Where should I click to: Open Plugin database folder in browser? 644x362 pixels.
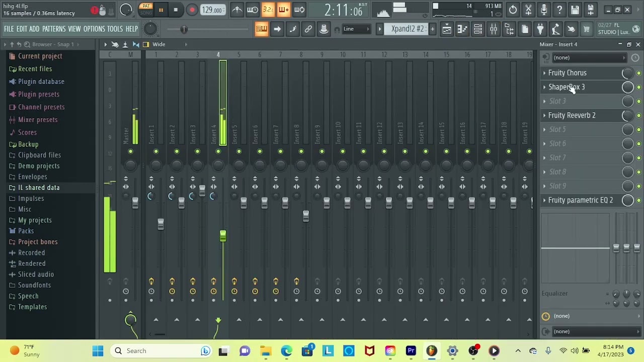click(41, 81)
